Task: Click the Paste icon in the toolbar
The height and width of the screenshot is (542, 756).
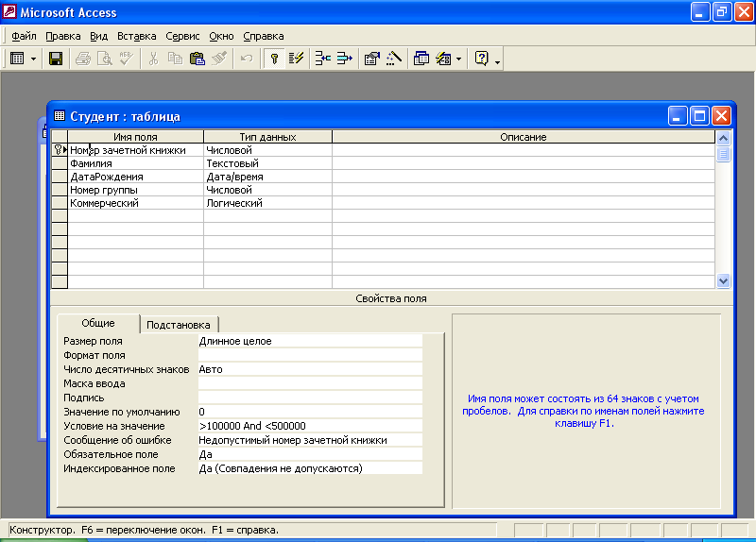Action: [197, 59]
